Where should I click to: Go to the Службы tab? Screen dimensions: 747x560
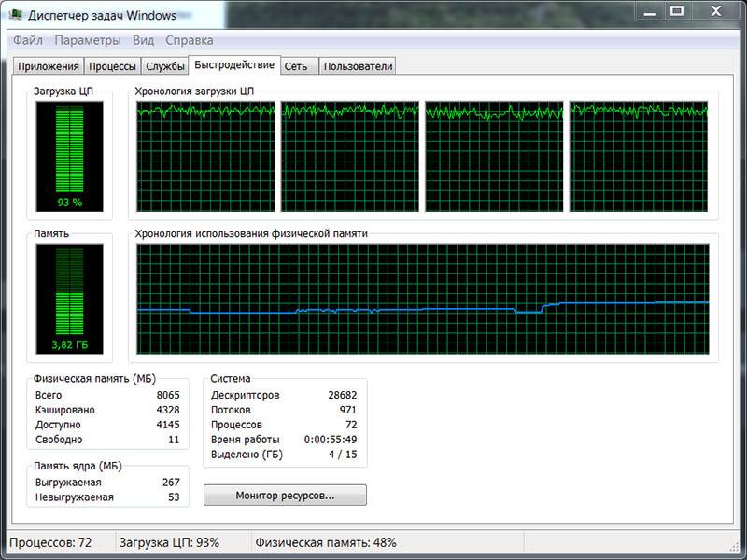coord(165,66)
